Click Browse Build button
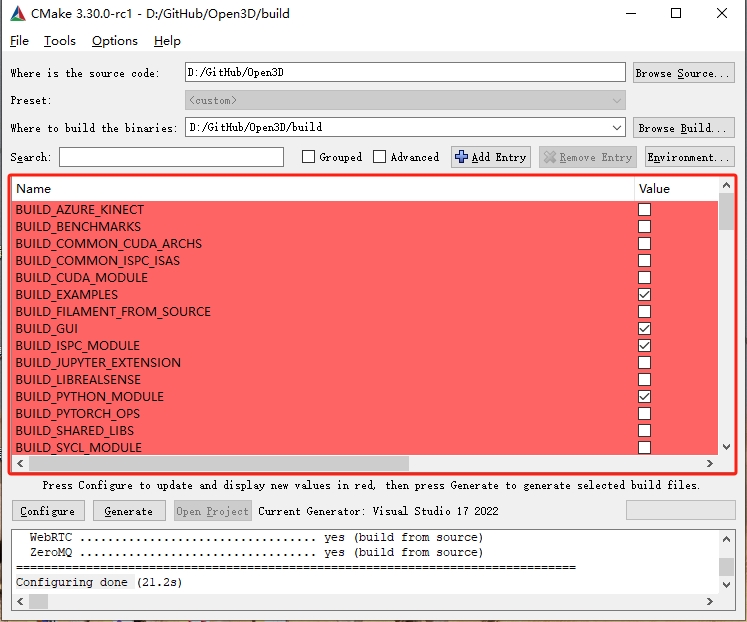The height and width of the screenshot is (622, 747). click(x=684, y=128)
